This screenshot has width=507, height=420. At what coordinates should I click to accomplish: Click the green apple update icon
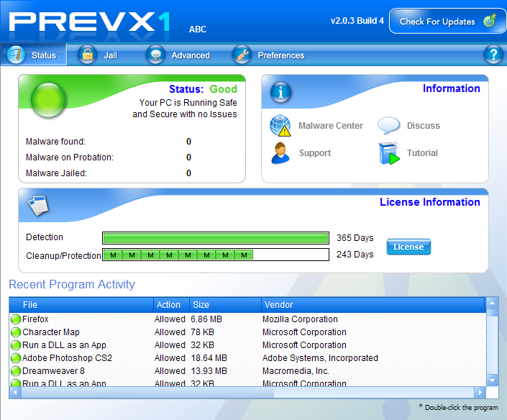click(490, 21)
